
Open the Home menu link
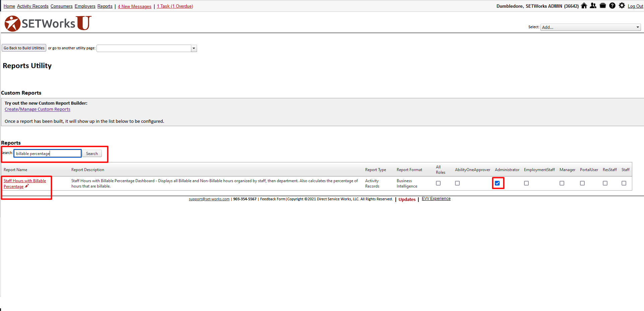[9, 6]
